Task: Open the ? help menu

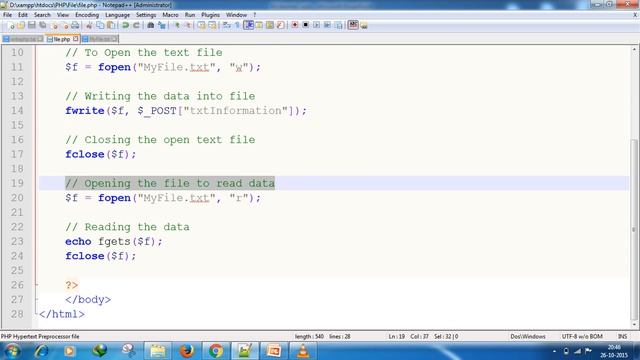Action: pos(255,15)
